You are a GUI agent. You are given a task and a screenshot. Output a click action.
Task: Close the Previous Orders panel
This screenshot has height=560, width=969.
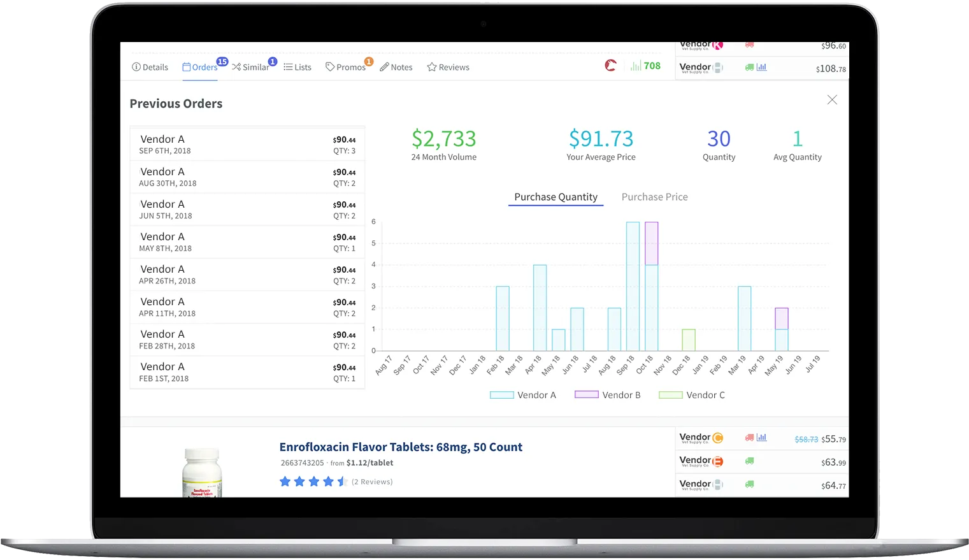point(831,100)
